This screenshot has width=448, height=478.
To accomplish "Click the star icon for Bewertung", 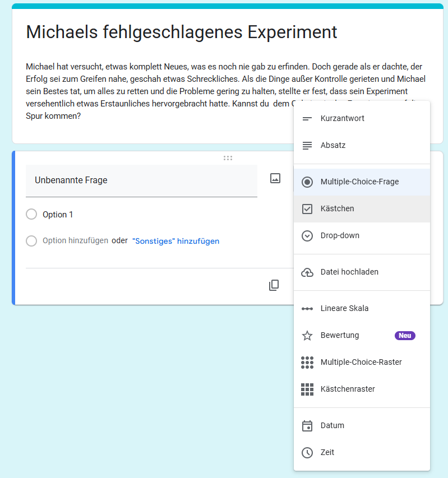I will [x=307, y=336].
